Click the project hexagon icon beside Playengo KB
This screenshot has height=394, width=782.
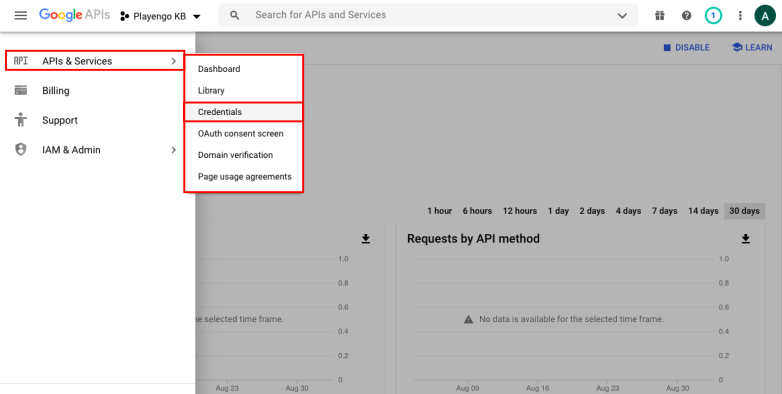[x=125, y=16]
